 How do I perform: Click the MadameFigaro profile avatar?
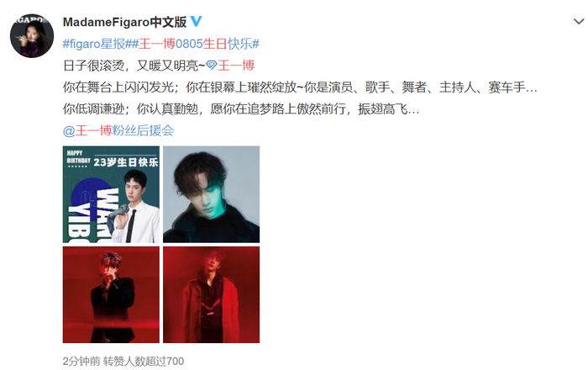[32, 36]
